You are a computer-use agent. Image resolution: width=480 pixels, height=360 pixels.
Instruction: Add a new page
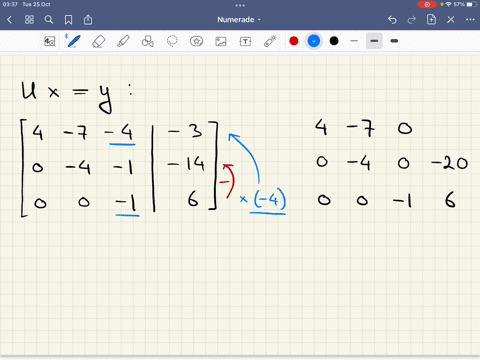[x=431, y=20]
